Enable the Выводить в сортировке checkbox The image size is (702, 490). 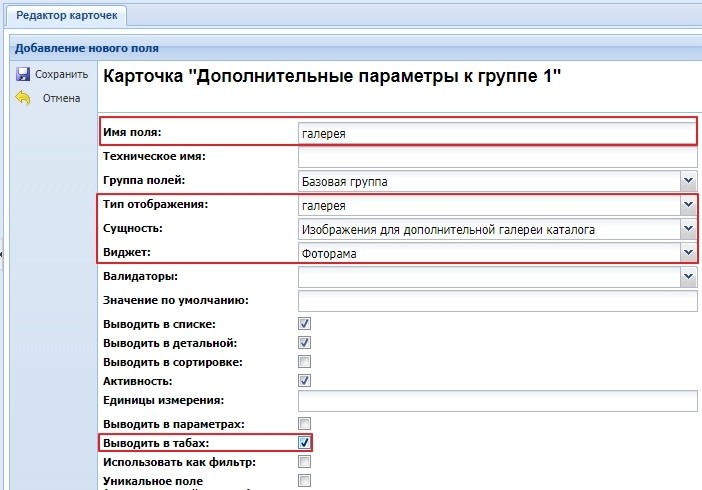(305, 361)
